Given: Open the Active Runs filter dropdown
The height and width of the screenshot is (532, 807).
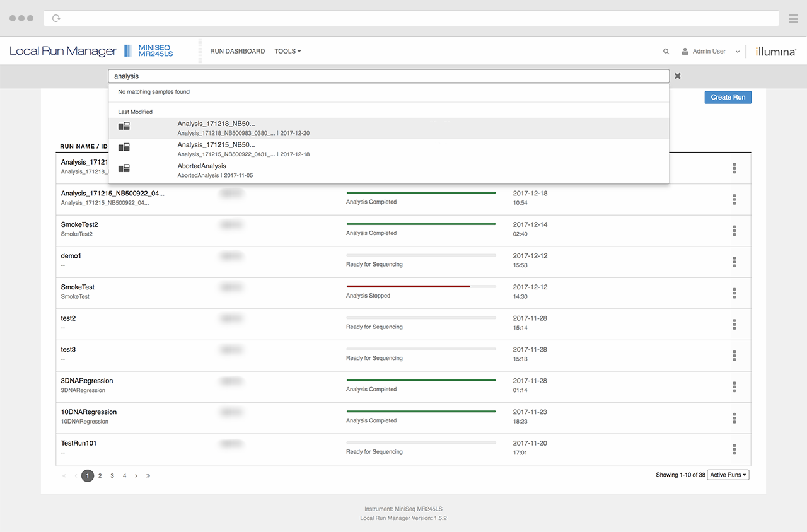Looking at the screenshot, I should (x=728, y=475).
